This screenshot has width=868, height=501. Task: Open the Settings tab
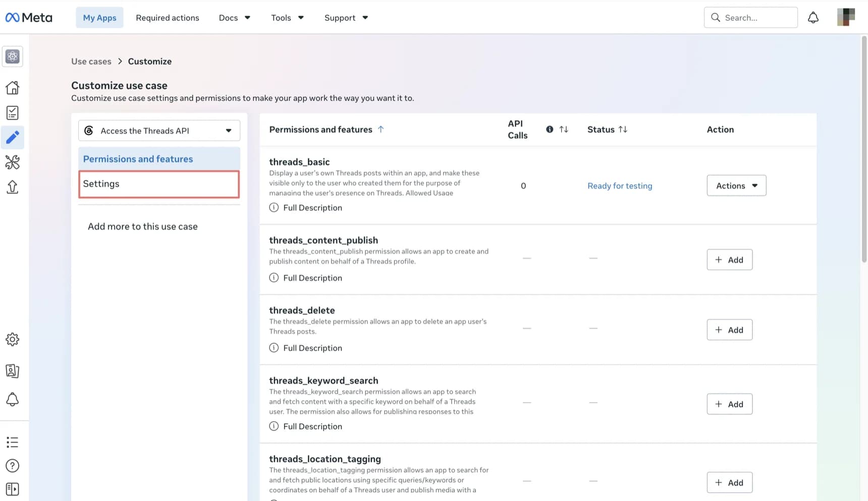[x=159, y=184]
